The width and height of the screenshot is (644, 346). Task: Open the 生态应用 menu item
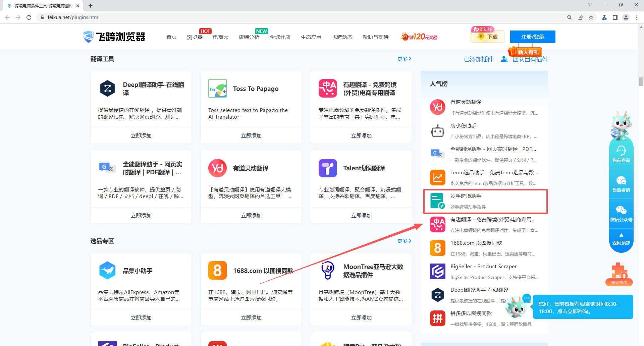pyautogui.click(x=311, y=37)
